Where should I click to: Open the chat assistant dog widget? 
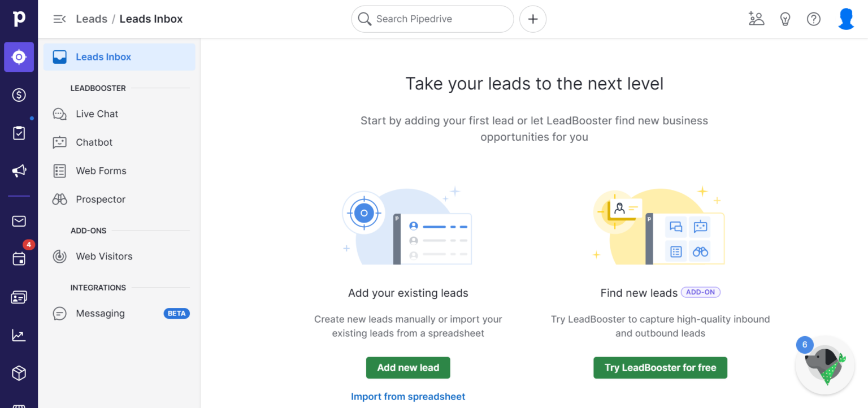[824, 364]
